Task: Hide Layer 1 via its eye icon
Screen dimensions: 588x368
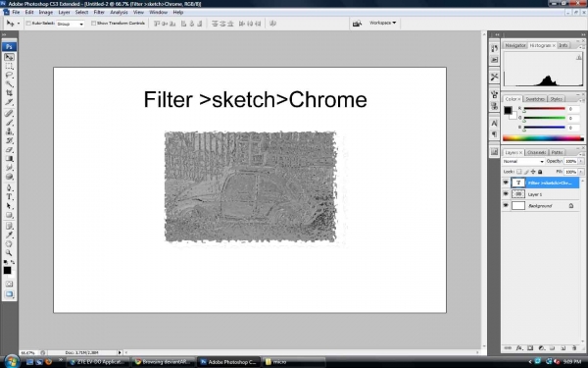Action: [x=506, y=194]
